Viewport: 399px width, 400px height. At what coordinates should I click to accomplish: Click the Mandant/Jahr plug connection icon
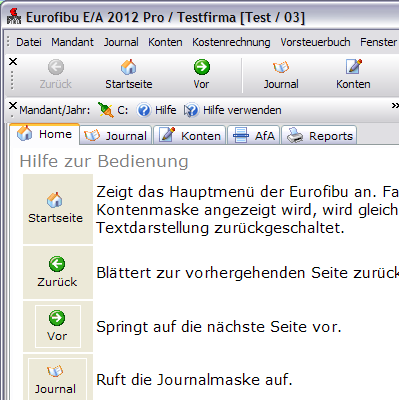pos(106,110)
